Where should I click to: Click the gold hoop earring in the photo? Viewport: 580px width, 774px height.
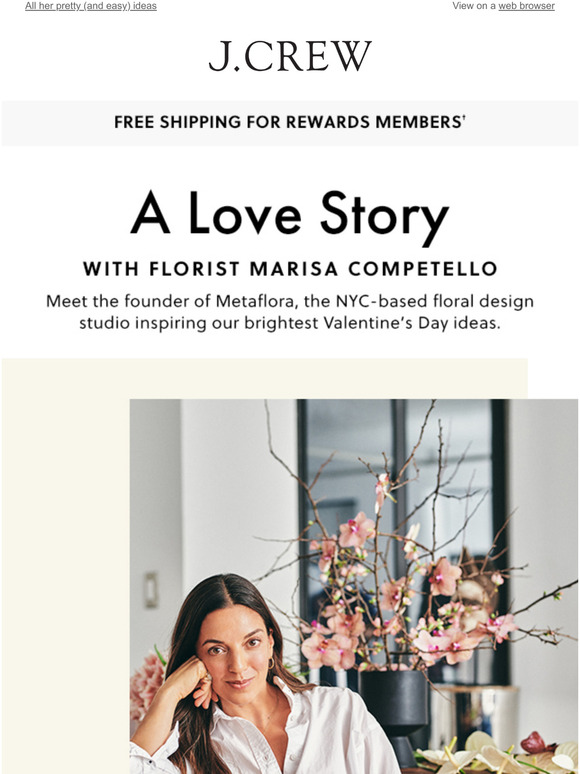pyautogui.click(x=271, y=662)
